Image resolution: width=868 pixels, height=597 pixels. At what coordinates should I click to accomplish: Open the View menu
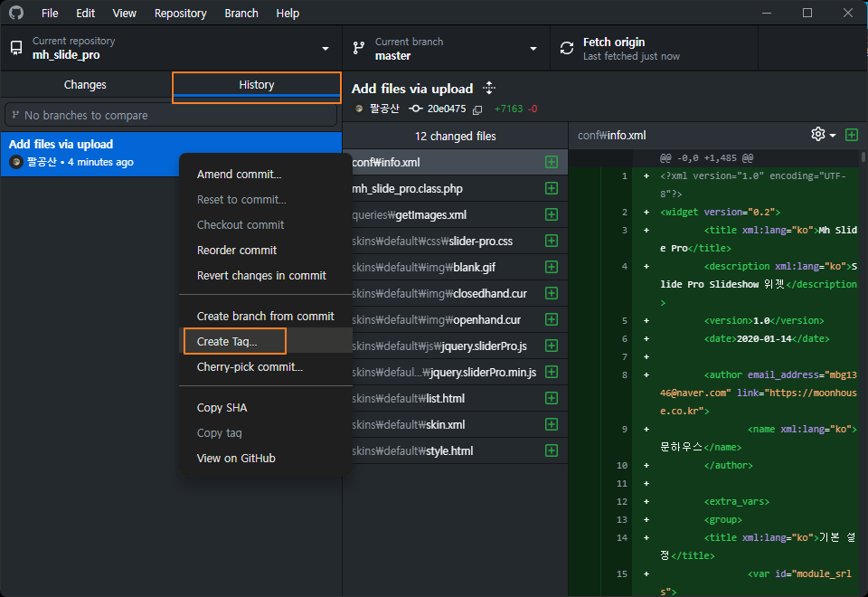[x=124, y=13]
